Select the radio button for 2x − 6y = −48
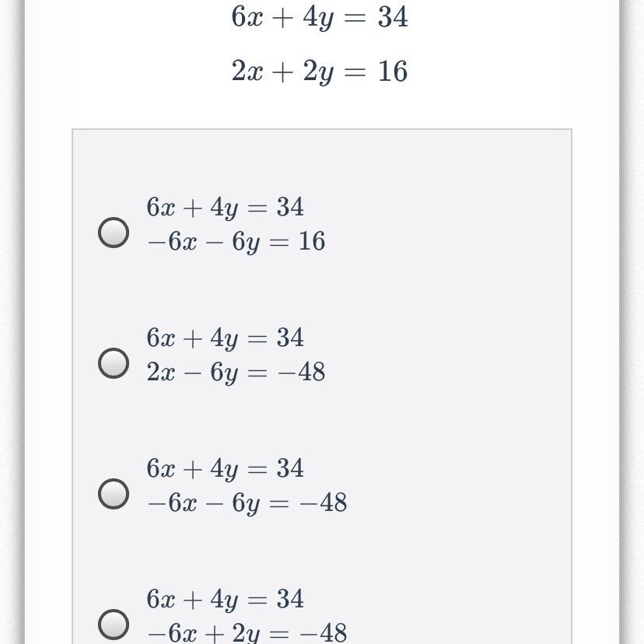 (x=114, y=362)
